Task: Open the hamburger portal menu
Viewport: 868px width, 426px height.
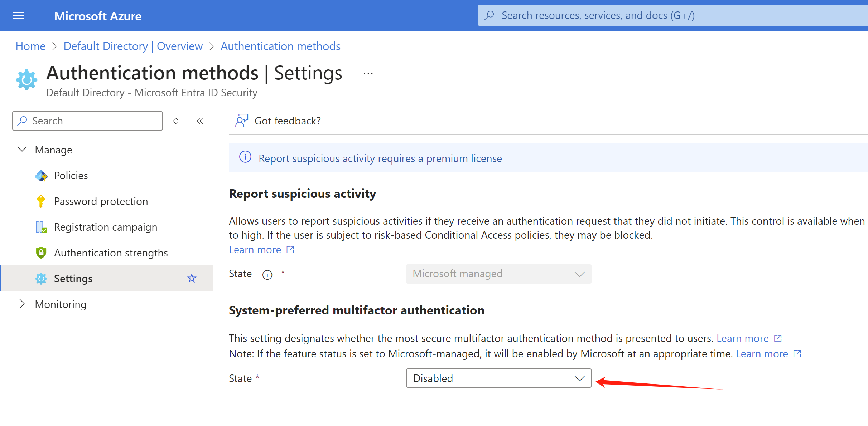Action: click(x=19, y=16)
